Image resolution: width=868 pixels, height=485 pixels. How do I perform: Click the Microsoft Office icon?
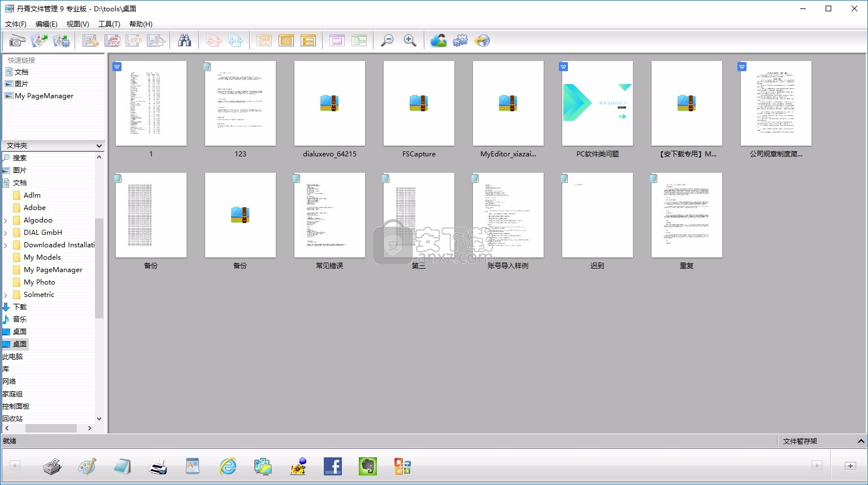click(402, 466)
